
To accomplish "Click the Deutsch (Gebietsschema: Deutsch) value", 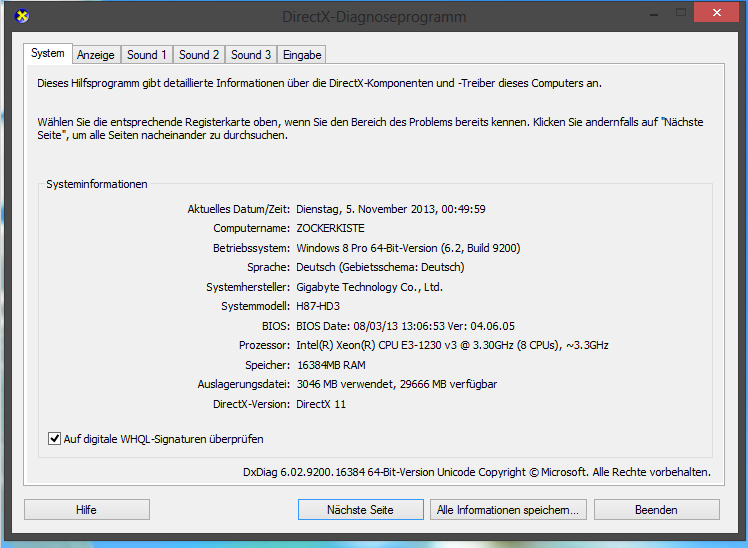I will point(380,267).
